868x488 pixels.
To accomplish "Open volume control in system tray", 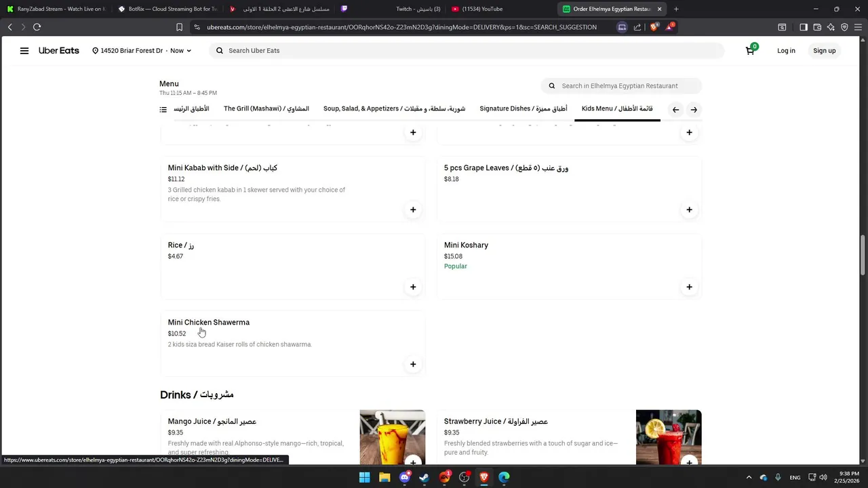I will click(823, 477).
